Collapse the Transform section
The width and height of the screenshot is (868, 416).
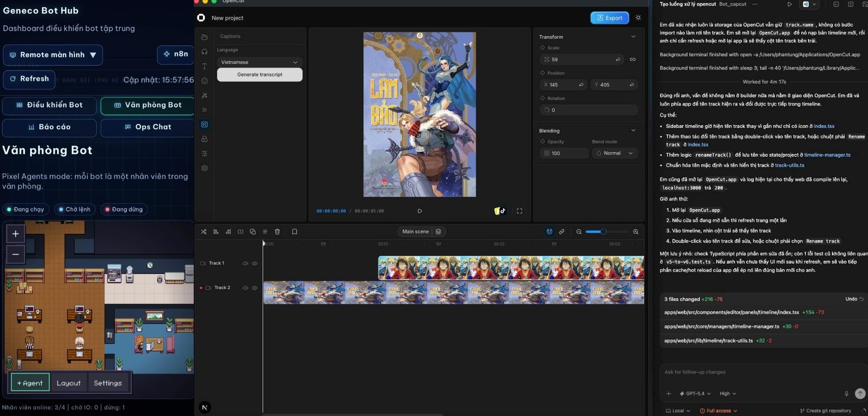[x=633, y=37]
